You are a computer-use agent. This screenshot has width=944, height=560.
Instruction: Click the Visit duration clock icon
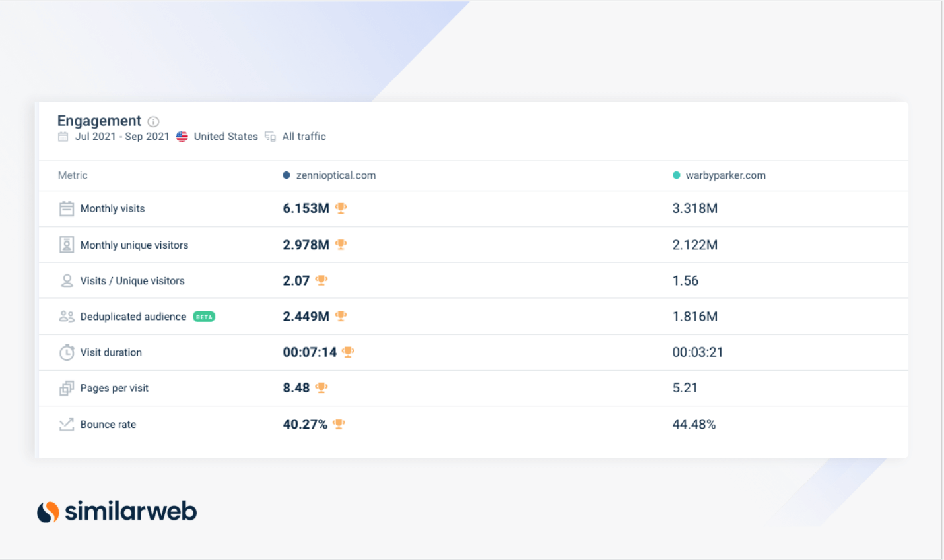(x=66, y=352)
